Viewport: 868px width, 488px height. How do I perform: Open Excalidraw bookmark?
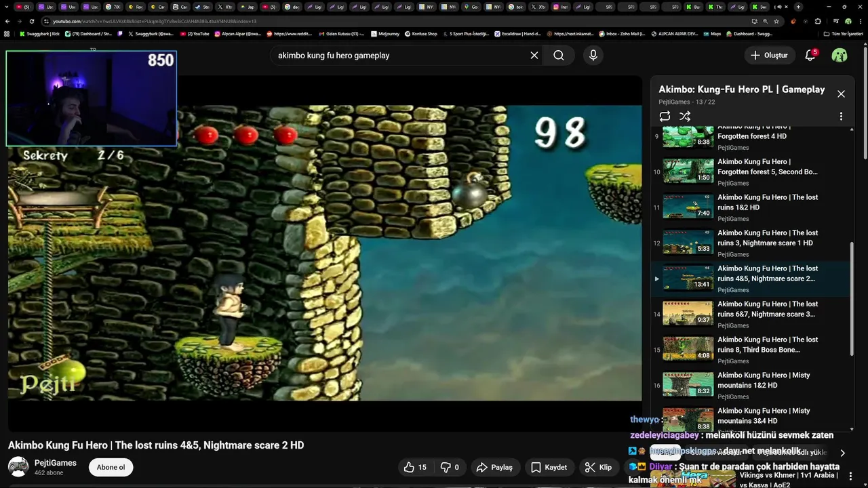click(x=517, y=33)
